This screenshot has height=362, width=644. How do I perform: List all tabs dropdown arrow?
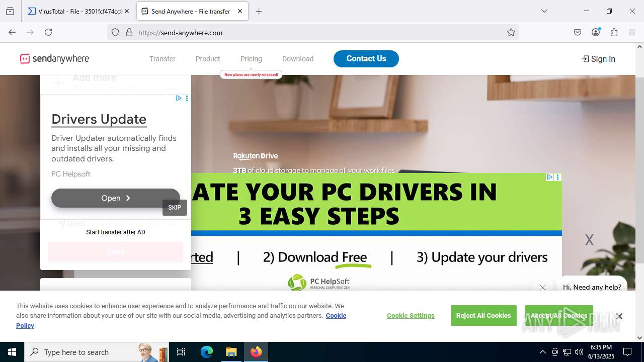(544, 11)
